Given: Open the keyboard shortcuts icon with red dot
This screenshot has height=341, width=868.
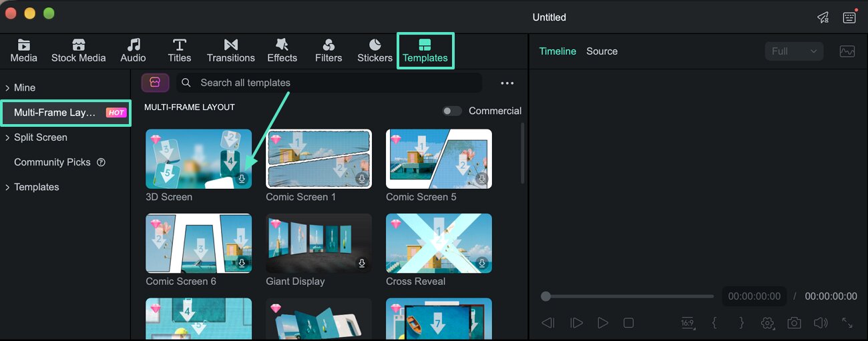Looking at the screenshot, I should click(x=849, y=17).
